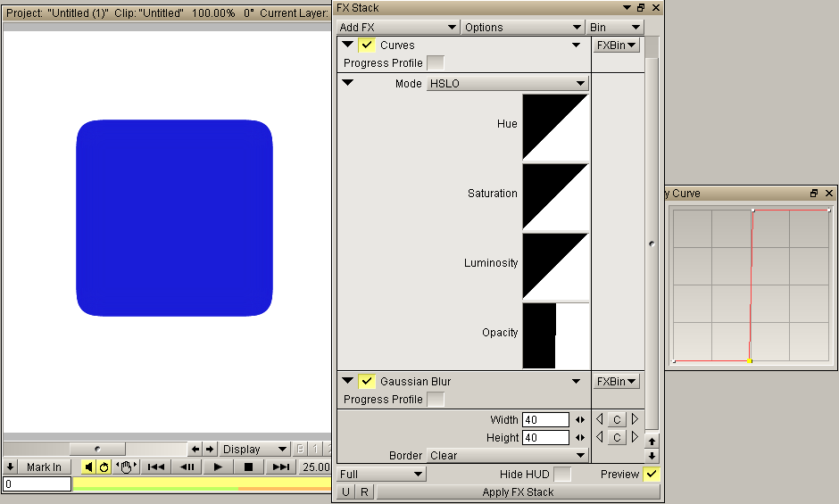Screen dimensions: 839x504
Task: Click the Width mini-slider arrows
Action: click(x=580, y=420)
